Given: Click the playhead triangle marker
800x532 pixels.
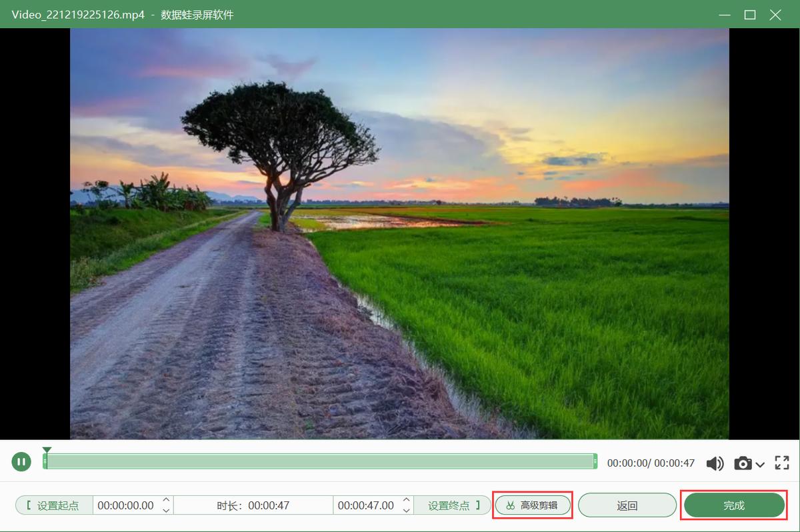Looking at the screenshot, I should tap(47, 450).
